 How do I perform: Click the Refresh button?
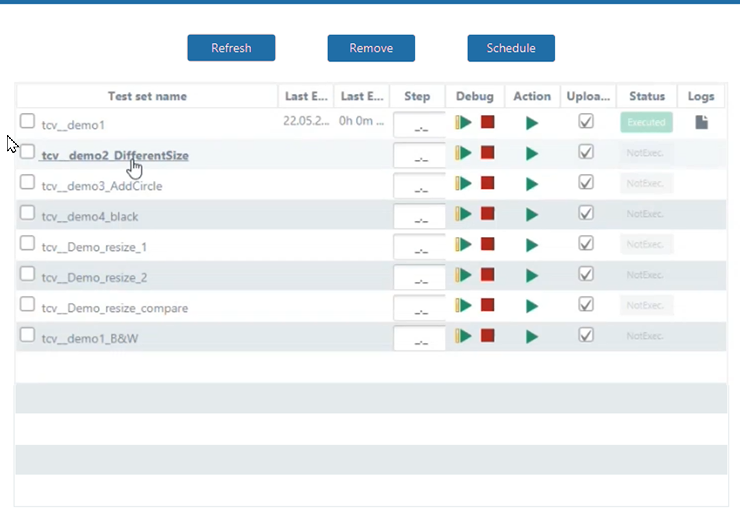(x=231, y=48)
